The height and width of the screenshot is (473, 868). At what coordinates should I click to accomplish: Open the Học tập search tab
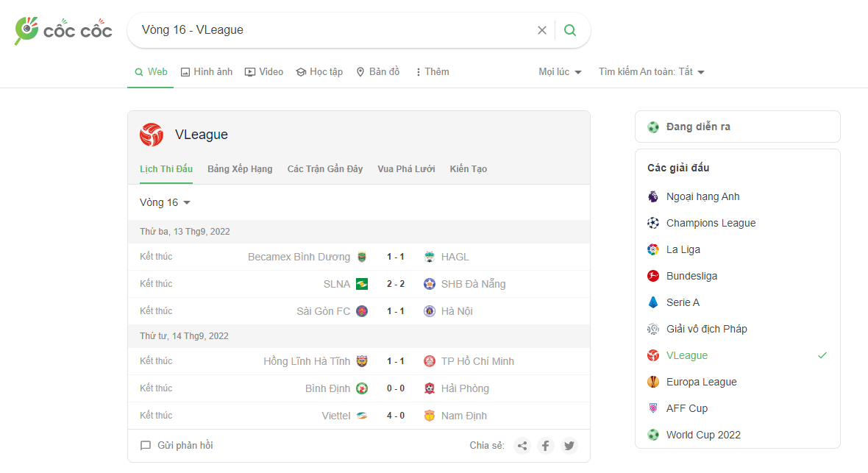click(319, 72)
